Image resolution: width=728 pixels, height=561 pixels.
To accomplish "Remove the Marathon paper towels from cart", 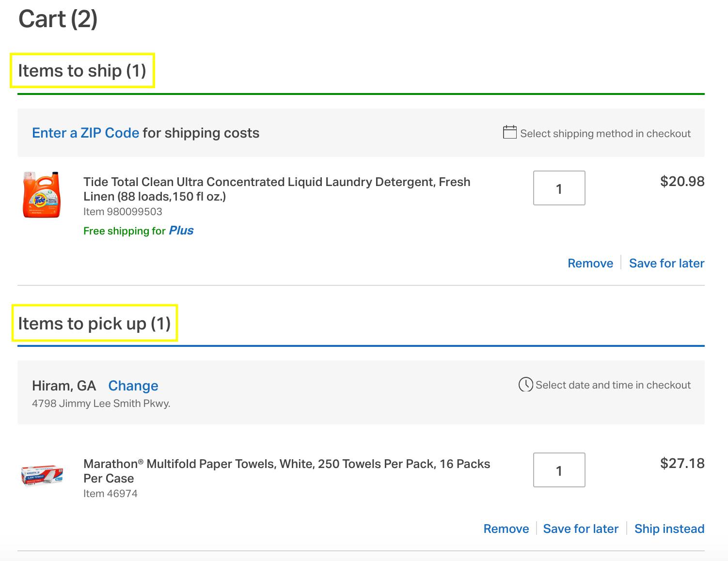I will tap(506, 529).
